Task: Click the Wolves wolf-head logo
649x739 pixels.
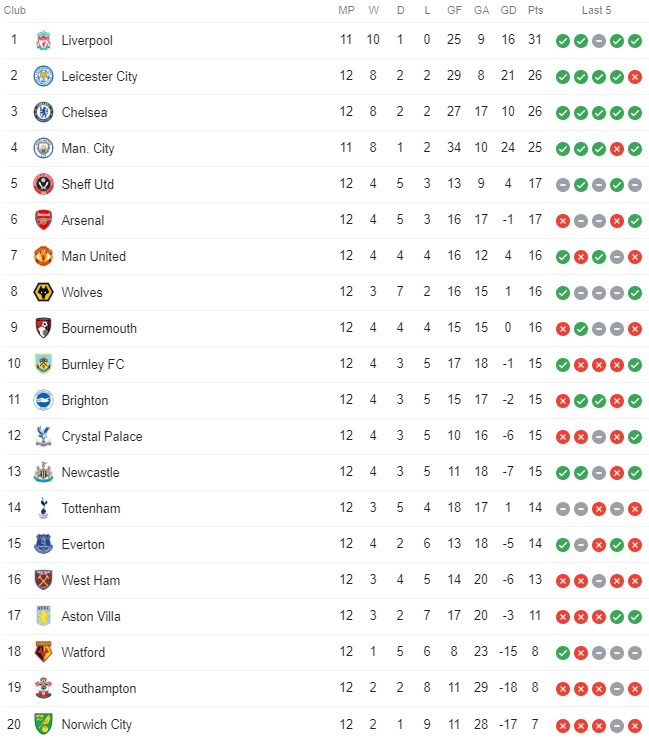Action: [x=43, y=292]
